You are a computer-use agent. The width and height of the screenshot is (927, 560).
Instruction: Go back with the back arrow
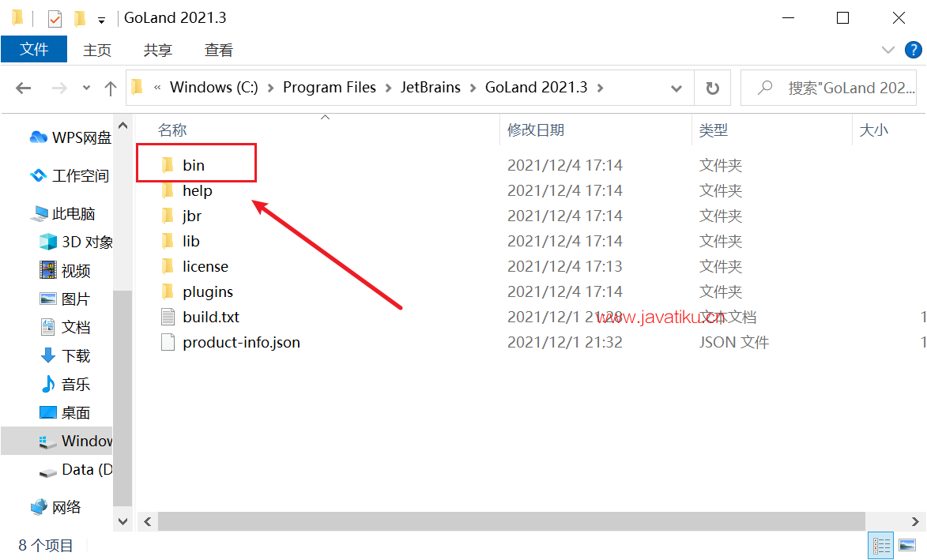tap(24, 88)
